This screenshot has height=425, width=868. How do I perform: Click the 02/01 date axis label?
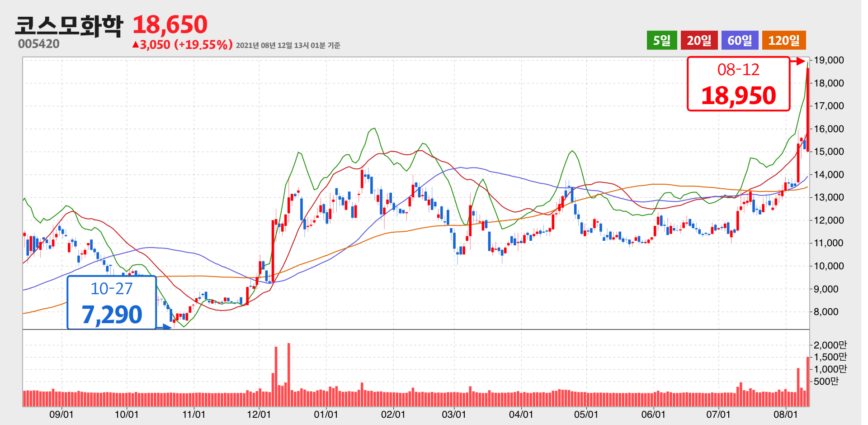pos(393,414)
